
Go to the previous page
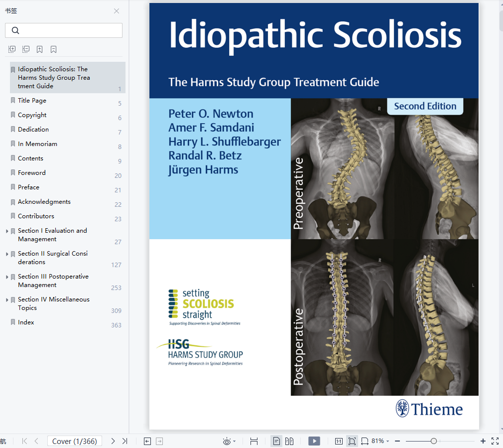click(x=36, y=441)
